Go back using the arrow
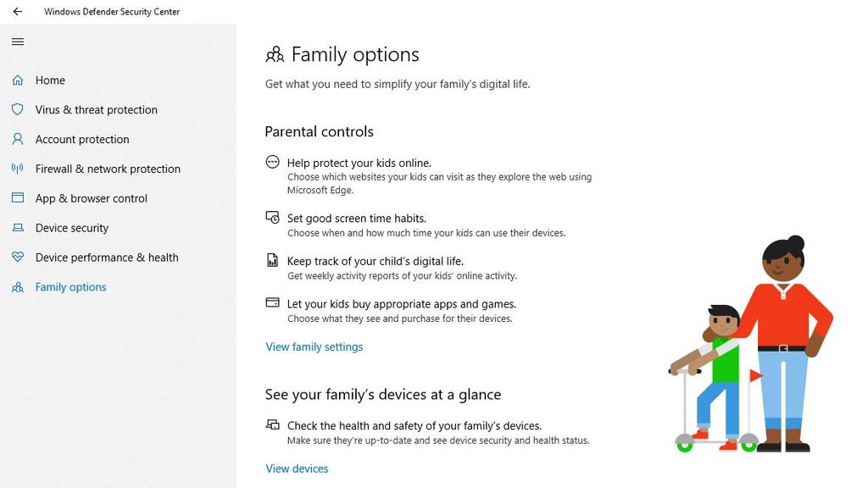Image resolution: width=868 pixels, height=488 pixels. (16, 11)
